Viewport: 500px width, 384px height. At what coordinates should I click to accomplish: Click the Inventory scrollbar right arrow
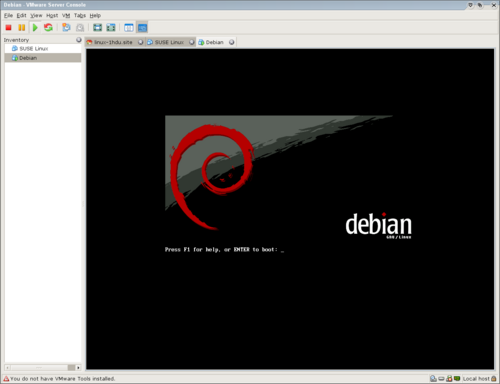(x=78, y=368)
